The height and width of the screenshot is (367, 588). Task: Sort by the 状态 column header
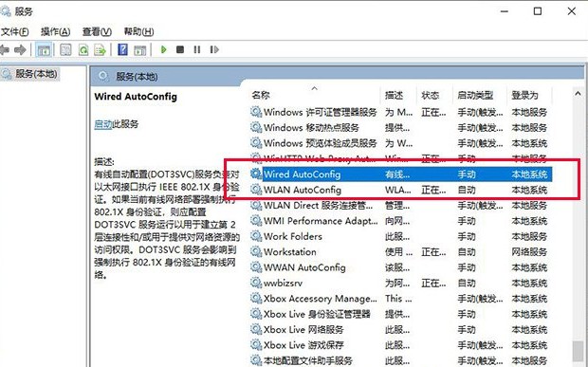click(431, 95)
